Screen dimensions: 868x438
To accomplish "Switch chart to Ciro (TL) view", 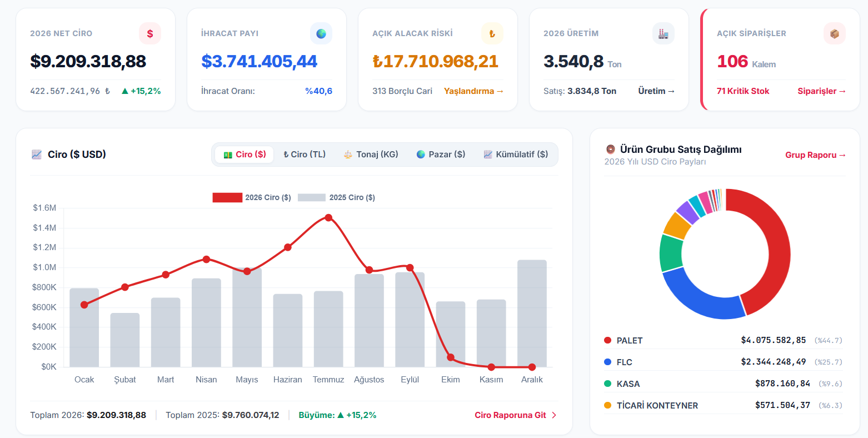I will (305, 155).
